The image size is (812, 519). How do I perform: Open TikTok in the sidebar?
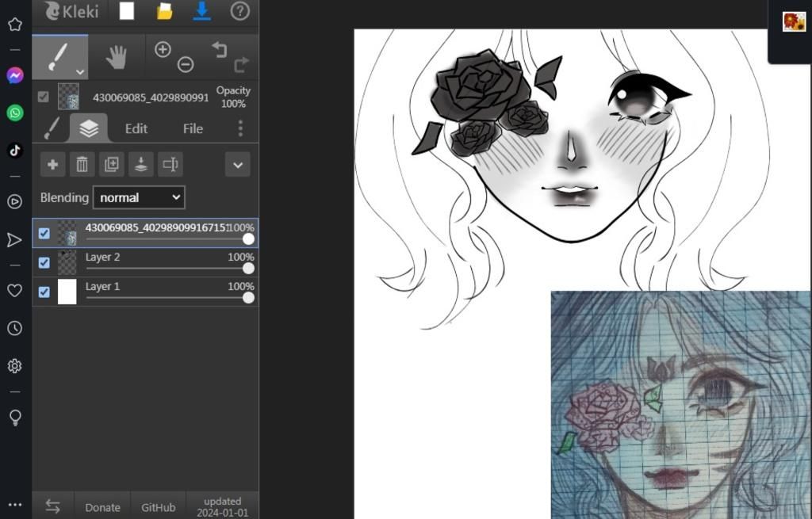tap(15, 150)
